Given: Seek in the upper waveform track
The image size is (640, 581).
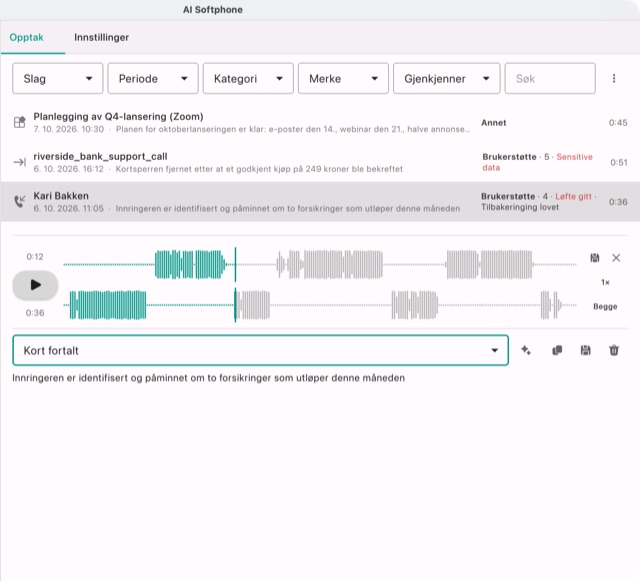Looking at the screenshot, I should (320, 265).
